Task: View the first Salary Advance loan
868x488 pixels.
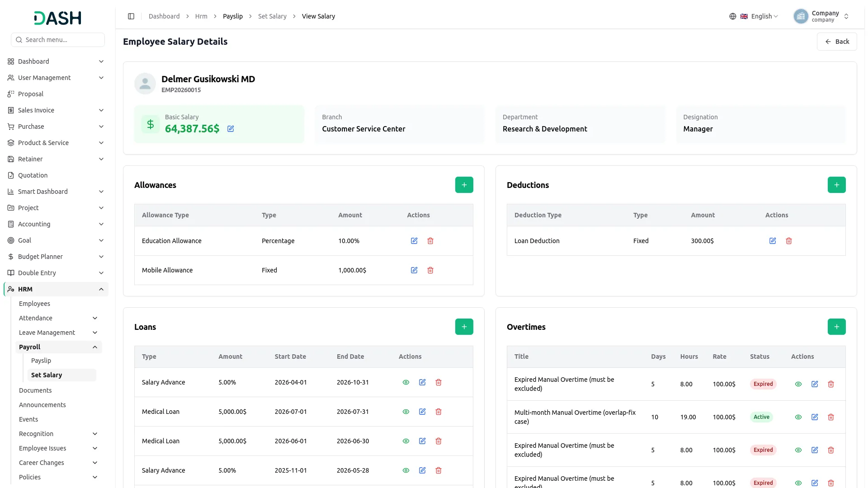Action: (x=406, y=382)
